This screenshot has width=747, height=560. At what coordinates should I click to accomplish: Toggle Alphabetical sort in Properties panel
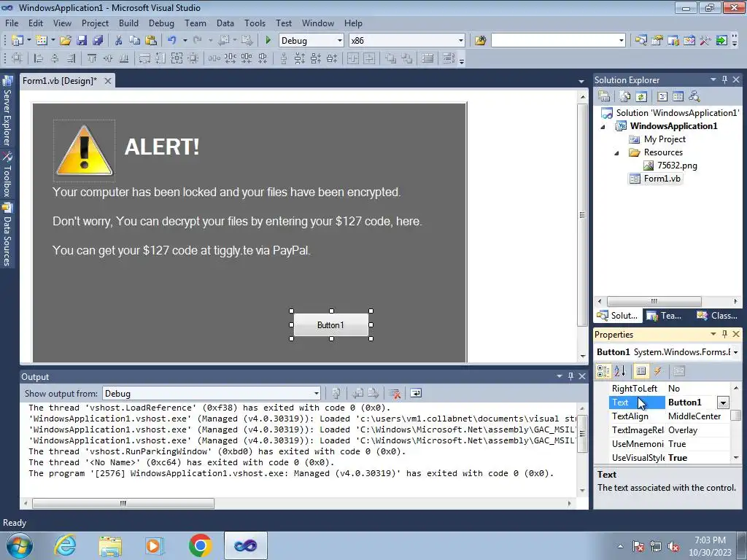click(x=620, y=370)
